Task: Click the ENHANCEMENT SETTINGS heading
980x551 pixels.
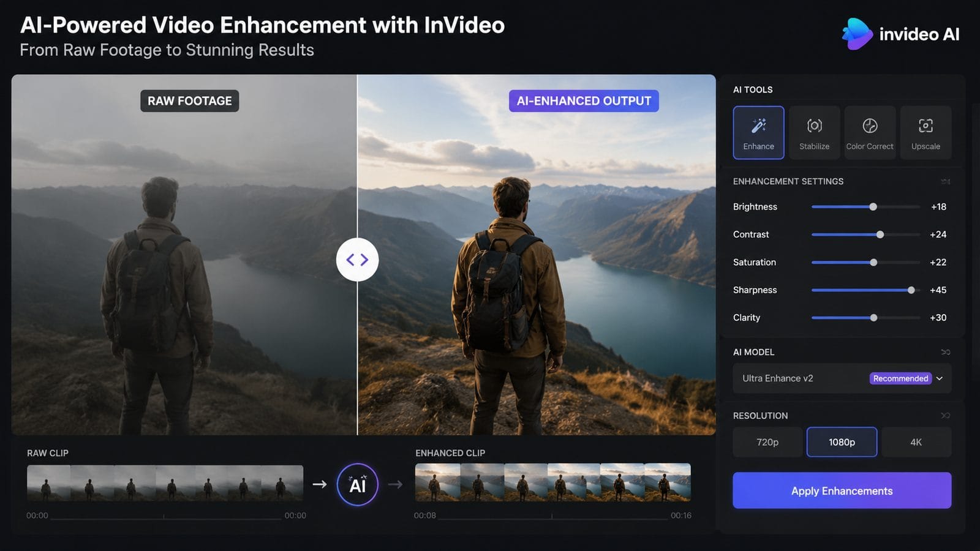Action: tap(788, 181)
